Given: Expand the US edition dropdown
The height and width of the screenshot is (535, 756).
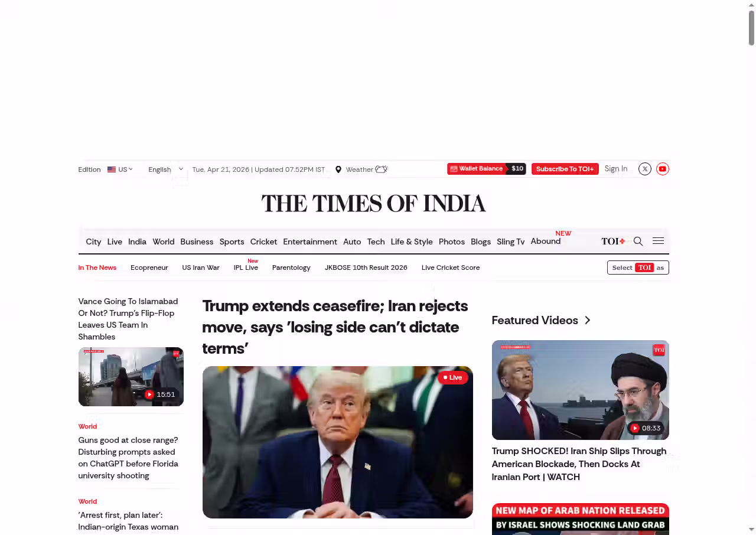Looking at the screenshot, I should tap(120, 169).
